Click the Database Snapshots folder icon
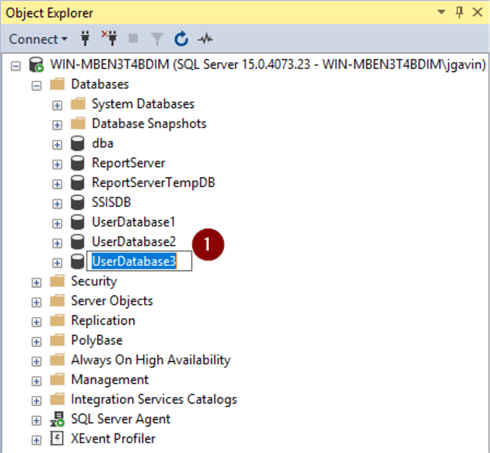490x453 pixels. [x=78, y=123]
